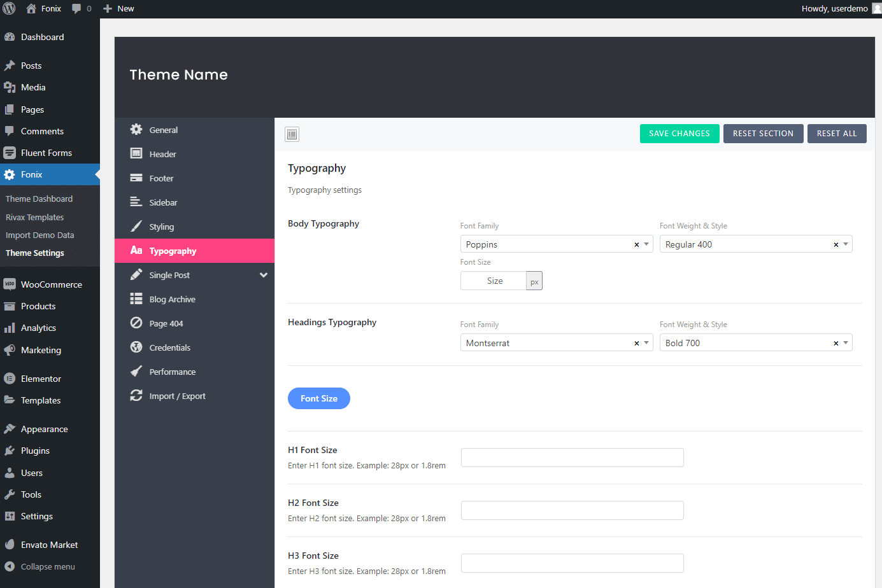This screenshot has width=882, height=588.
Task: Clear the Poppins font family selection
Action: pos(636,245)
